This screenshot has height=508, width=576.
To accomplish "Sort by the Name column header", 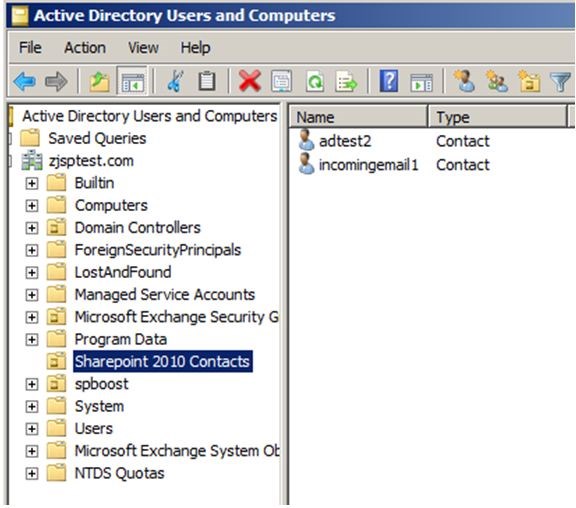I will (x=359, y=117).
